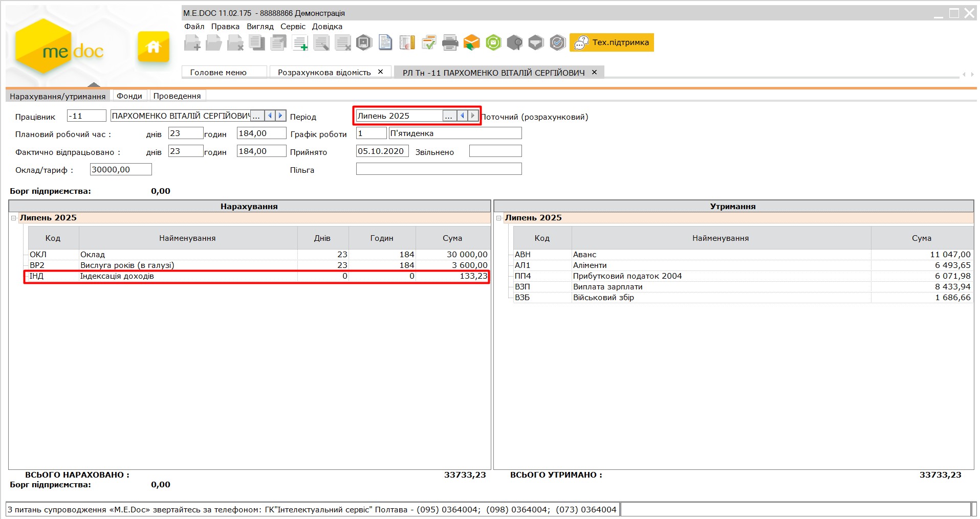Image resolution: width=980 pixels, height=519 pixels.
Task: Click the edit row pencil icon
Action: click(321, 42)
